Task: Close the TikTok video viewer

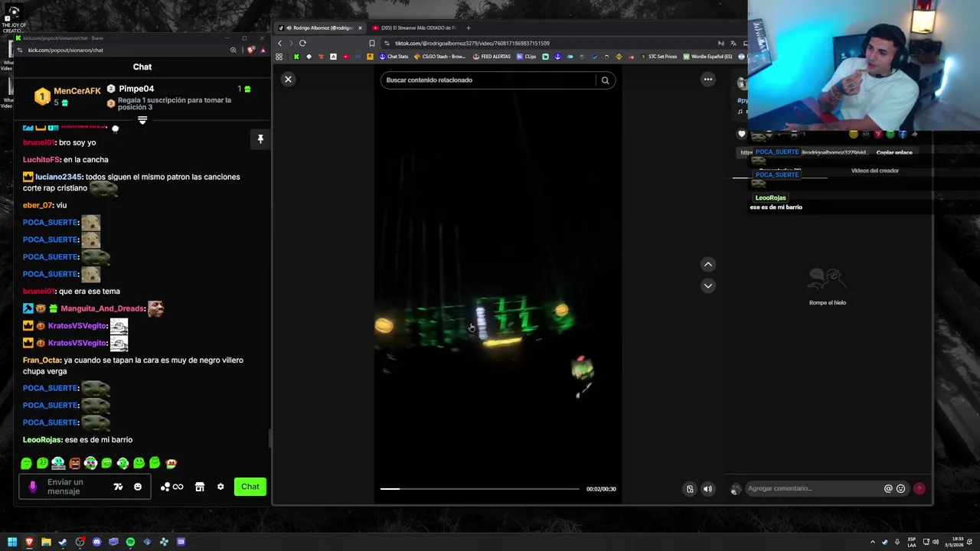Action: 288,80
